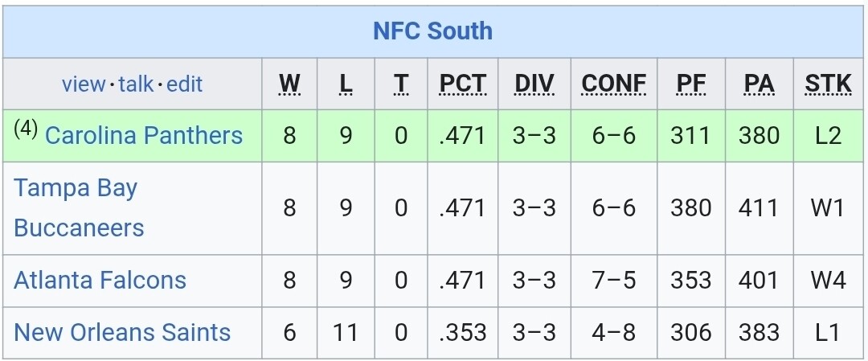This screenshot has width=868, height=361.
Task: Click the PA column header
Action: point(759,84)
